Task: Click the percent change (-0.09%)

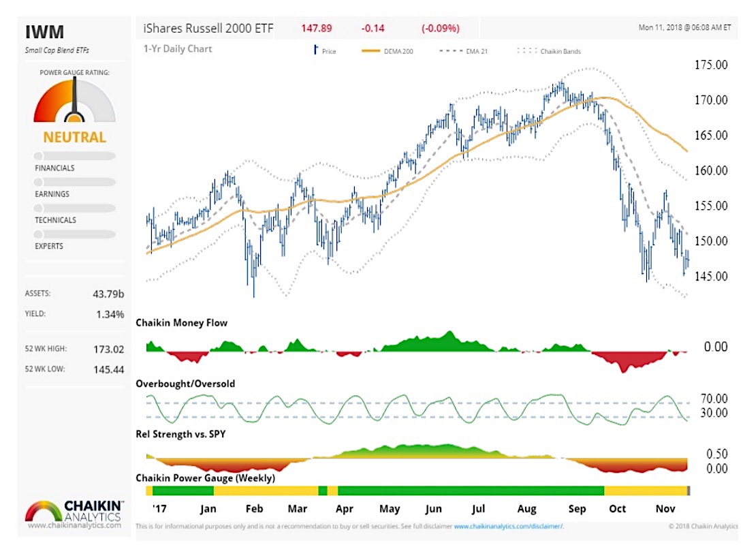Action: pyautogui.click(x=441, y=29)
